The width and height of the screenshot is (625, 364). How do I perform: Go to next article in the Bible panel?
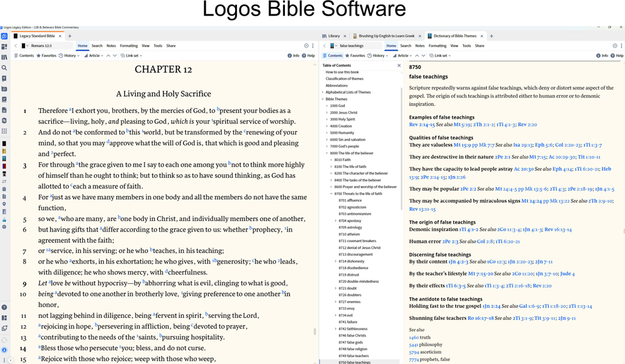115,56
